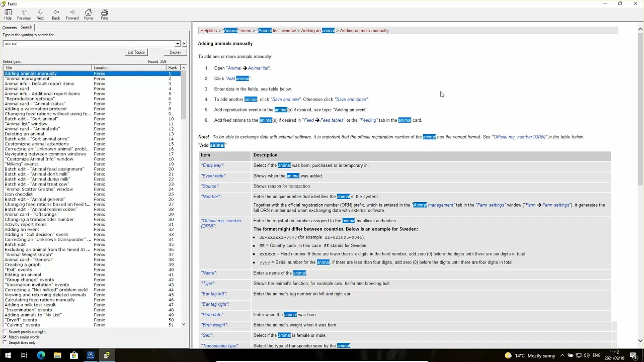Open the network status icon
The image size is (644, 362).
click(579, 355)
